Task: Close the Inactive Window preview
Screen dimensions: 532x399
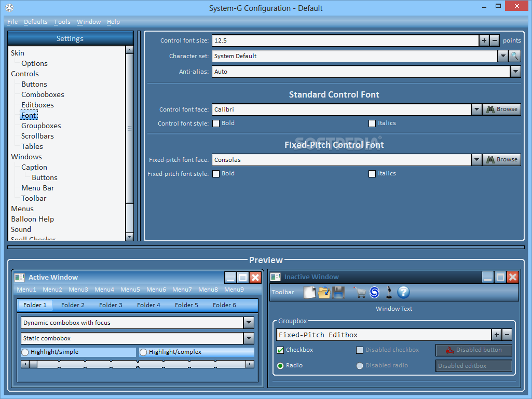Action: [x=513, y=277]
